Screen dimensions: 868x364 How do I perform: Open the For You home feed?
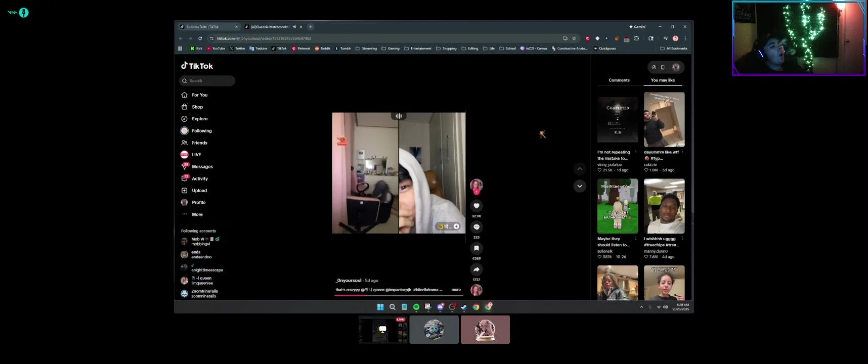pos(195,95)
